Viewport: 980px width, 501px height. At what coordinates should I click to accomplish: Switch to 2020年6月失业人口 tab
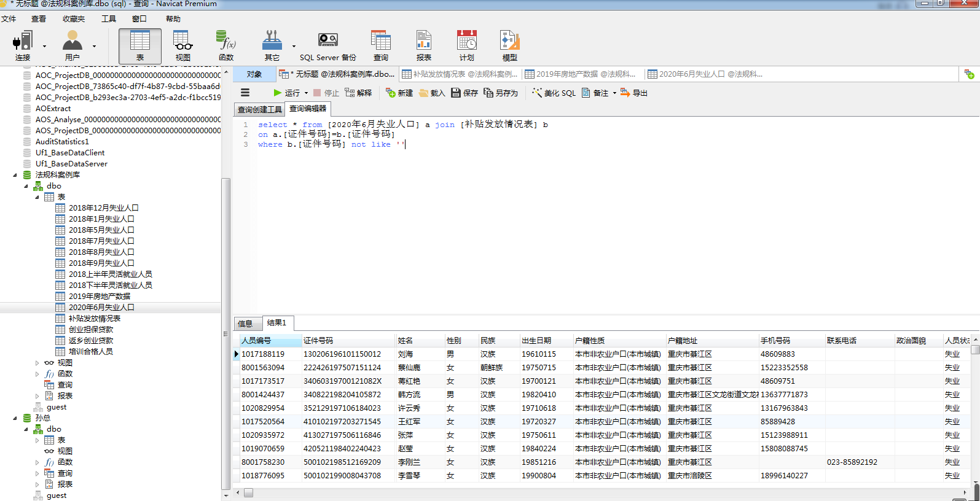[705, 74]
